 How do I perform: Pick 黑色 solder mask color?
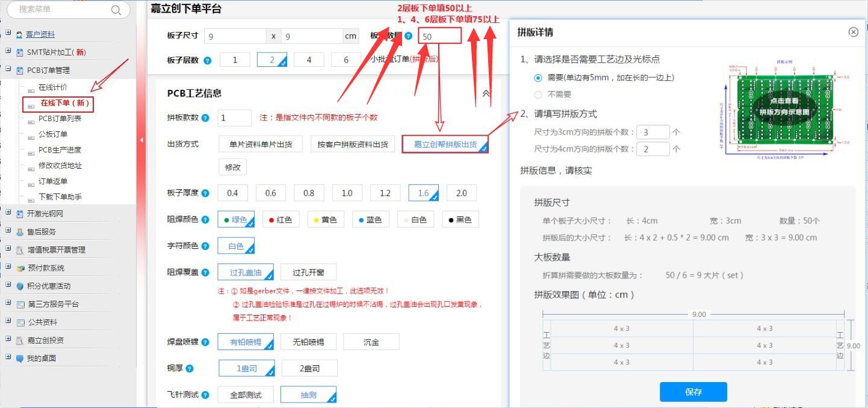tap(460, 220)
